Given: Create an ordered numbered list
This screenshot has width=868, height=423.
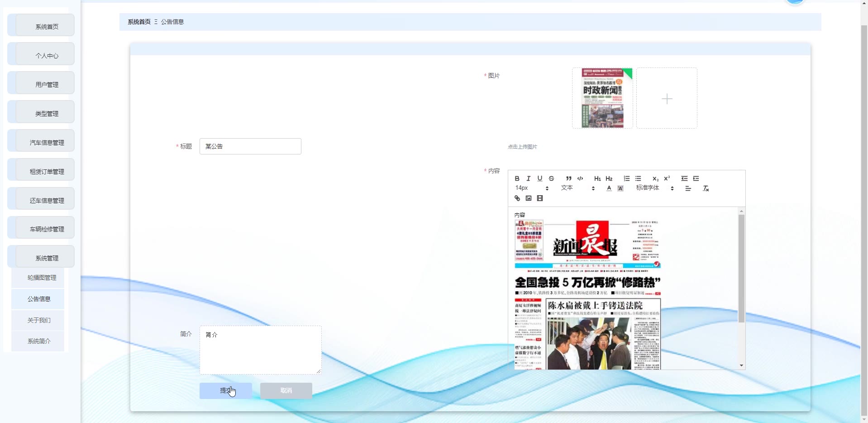Looking at the screenshot, I should pyautogui.click(x=626, y=178).
